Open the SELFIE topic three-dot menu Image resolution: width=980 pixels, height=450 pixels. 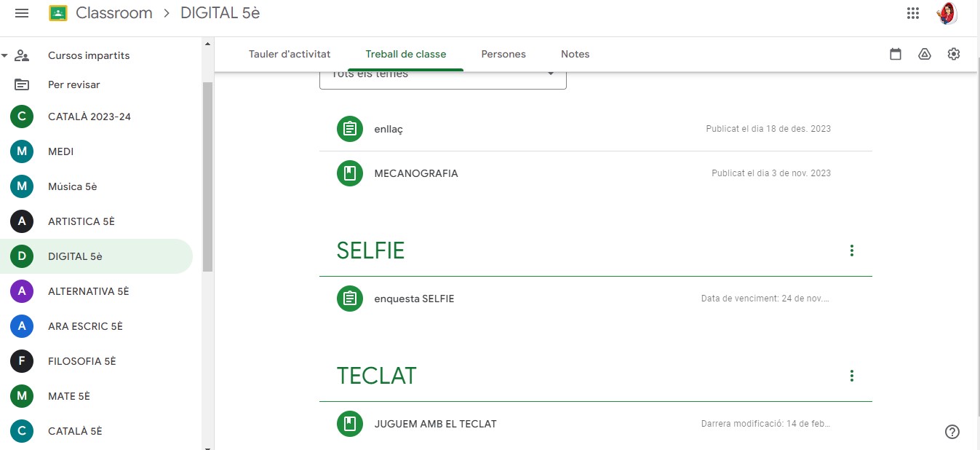click(x=852, y=250)
